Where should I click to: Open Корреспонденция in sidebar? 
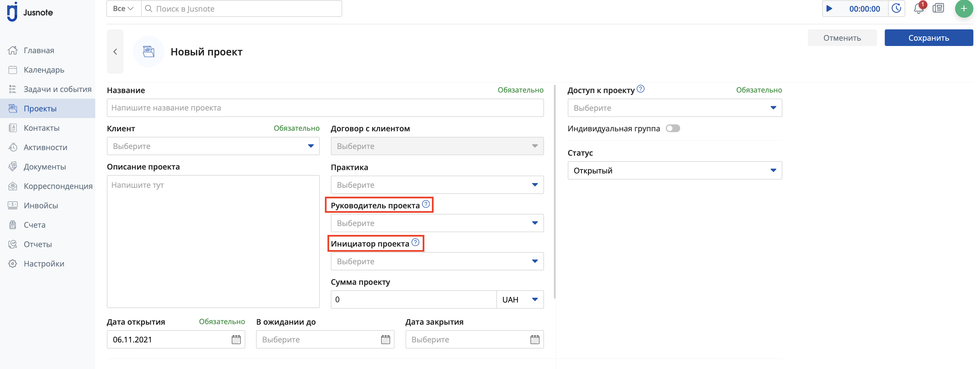point(48,186)
